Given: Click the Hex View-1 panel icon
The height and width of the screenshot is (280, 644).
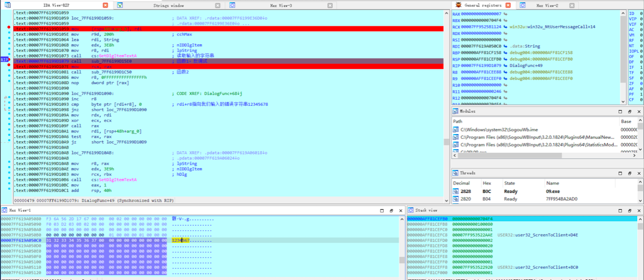Looking at the screenshot, I should [x=4, y=210].
